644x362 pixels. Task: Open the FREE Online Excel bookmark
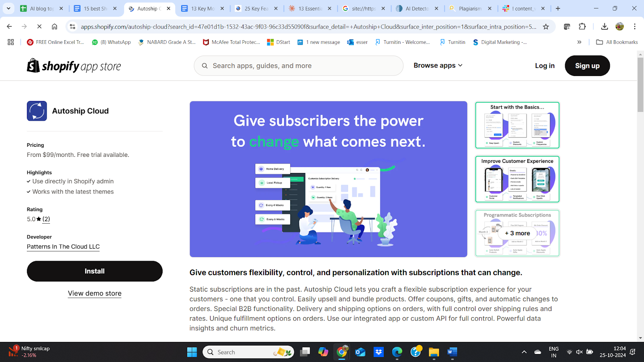coord(56,42)
